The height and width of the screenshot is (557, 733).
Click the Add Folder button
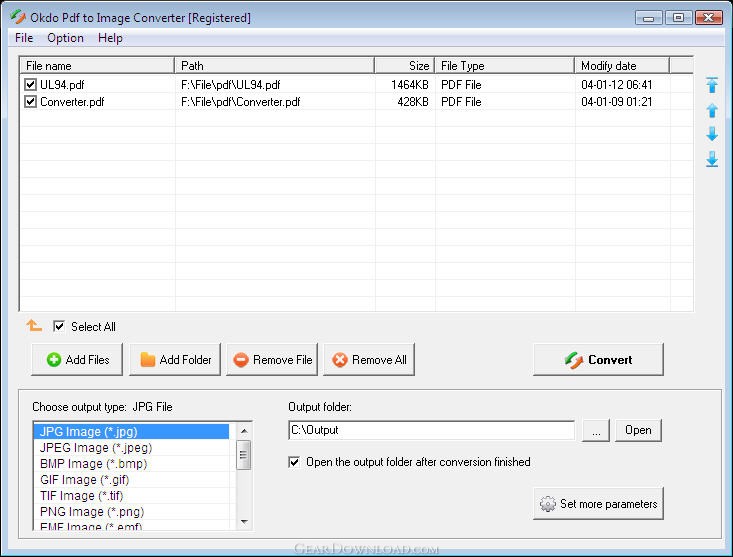175,359
